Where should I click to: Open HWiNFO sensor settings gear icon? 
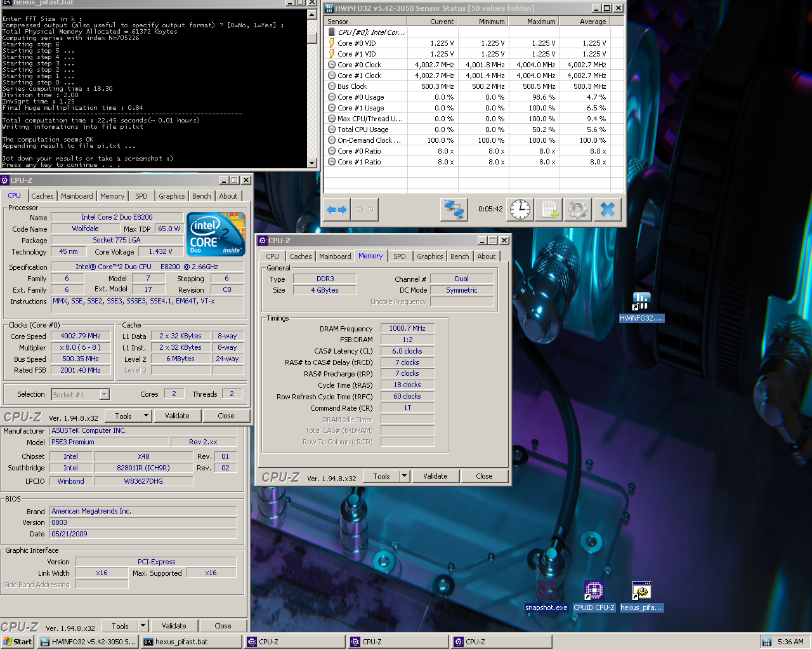tap(577, 209)
